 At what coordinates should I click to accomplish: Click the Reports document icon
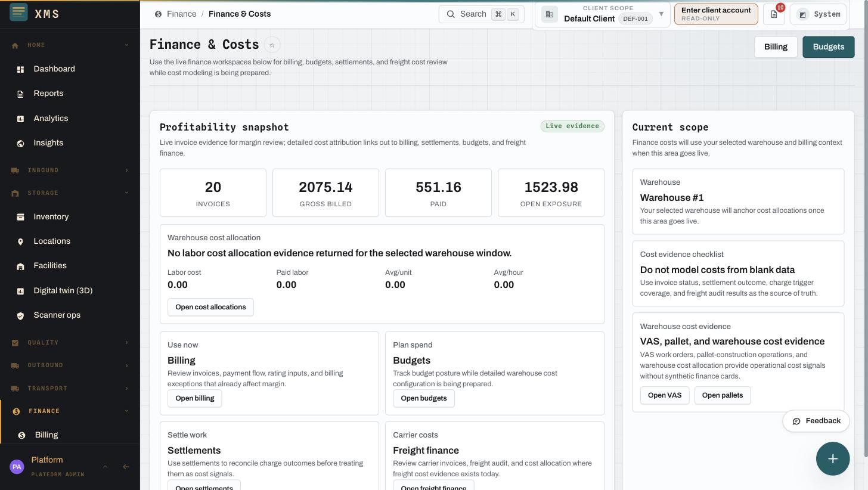(20, 94)
